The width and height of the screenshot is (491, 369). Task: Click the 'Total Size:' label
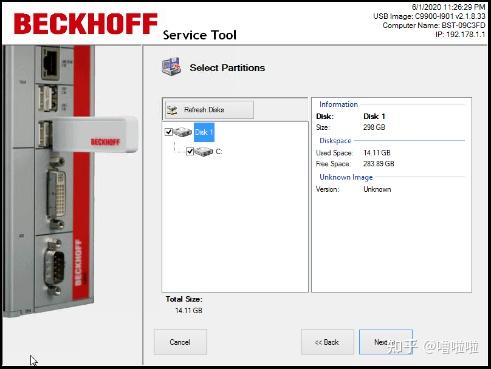point(184,299)
